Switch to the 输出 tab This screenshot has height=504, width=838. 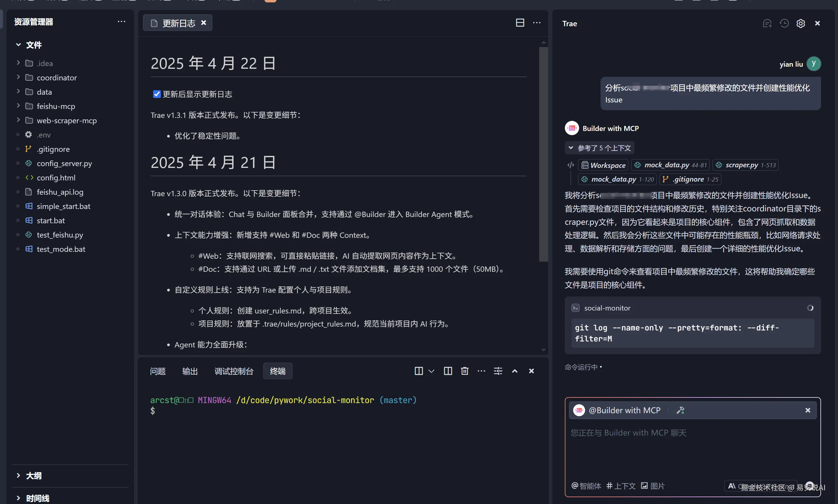[190, 371]
